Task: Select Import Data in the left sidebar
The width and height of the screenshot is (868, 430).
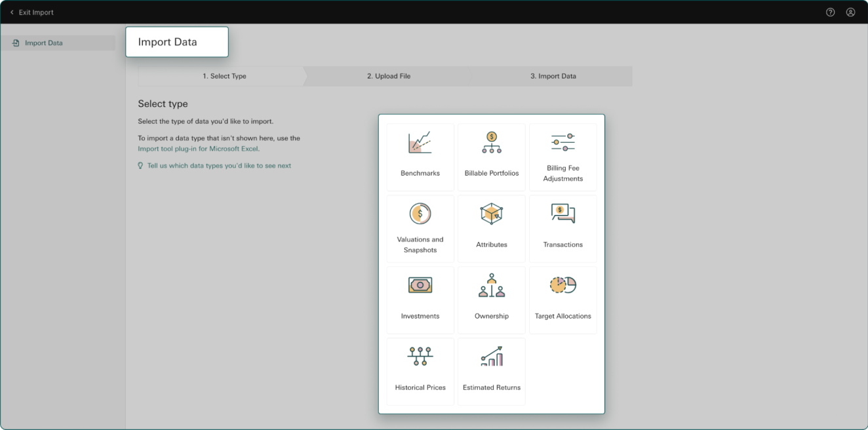Action: (43, 43)
